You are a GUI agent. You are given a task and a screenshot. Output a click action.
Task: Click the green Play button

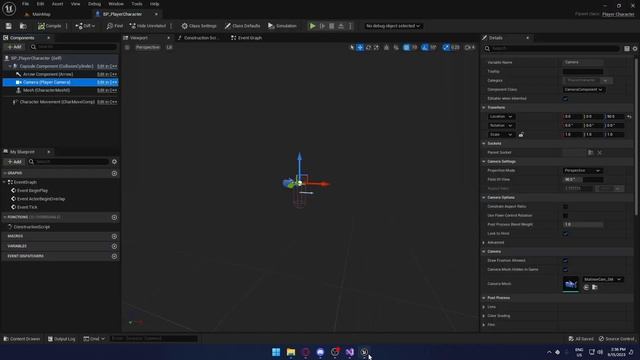[x=313, y=26]
